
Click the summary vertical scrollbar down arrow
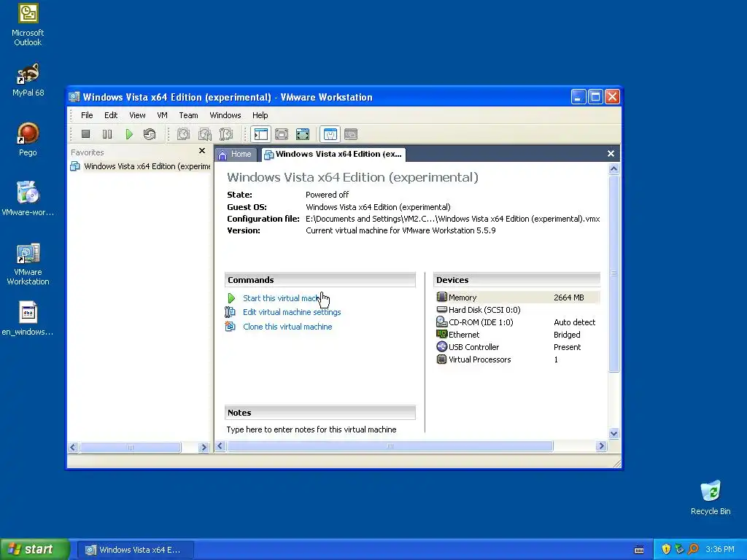614,433
